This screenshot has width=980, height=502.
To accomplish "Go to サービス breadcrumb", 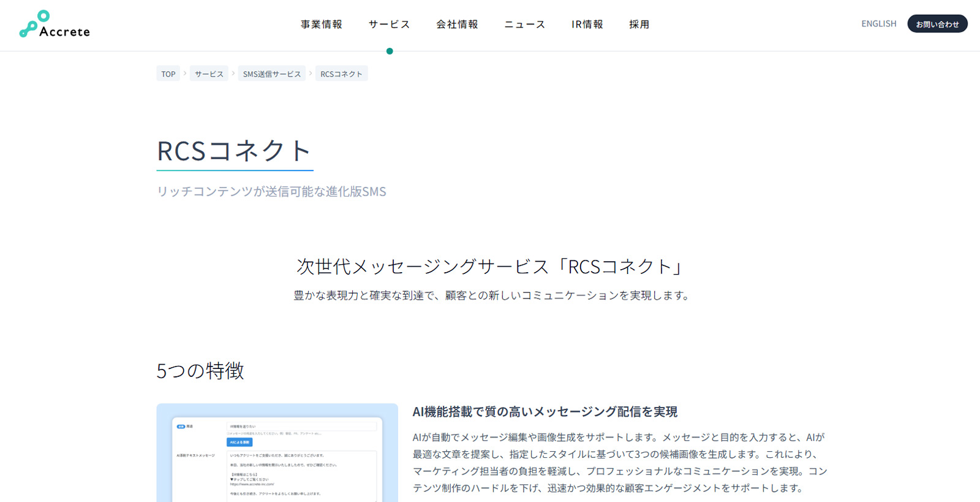I will coord(209,74).
